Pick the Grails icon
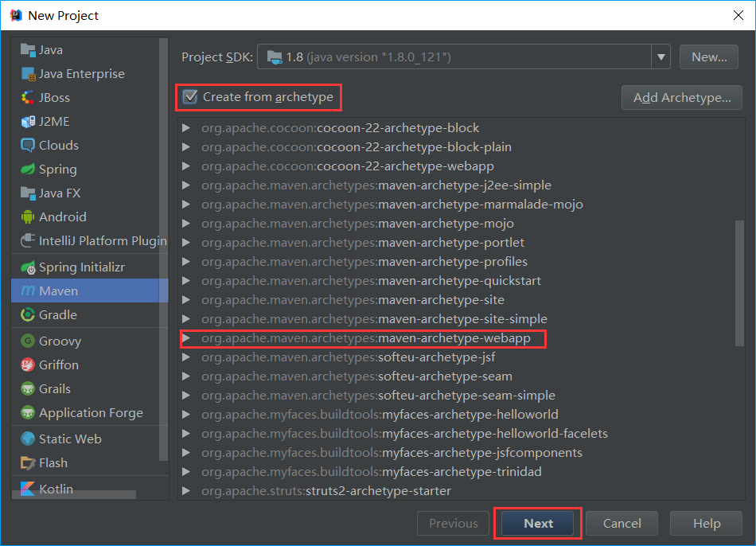Image resolution: width=756 pixels, height=546 pixels. pos(28,388)
